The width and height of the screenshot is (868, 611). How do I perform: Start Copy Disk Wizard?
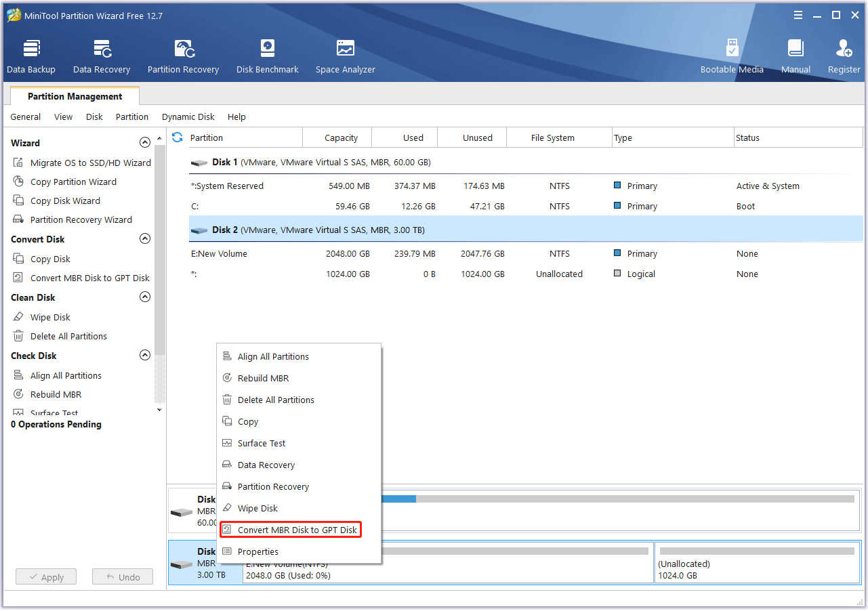56,201
